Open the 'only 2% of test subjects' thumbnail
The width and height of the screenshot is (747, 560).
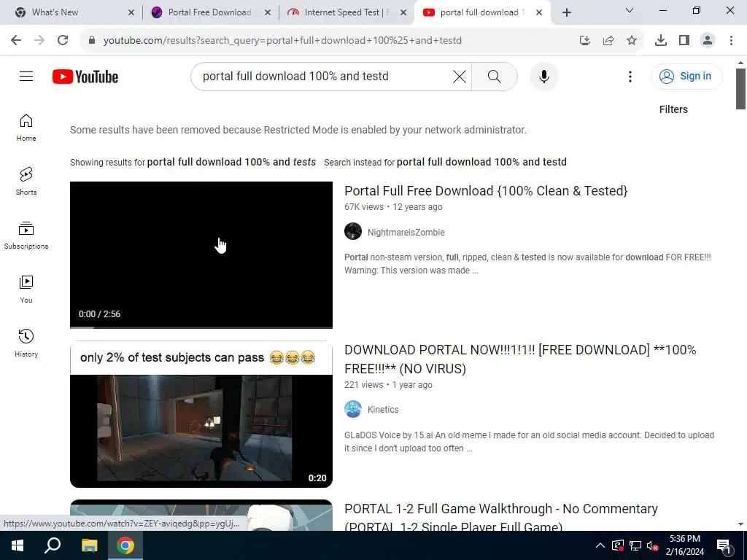[201, 414]
